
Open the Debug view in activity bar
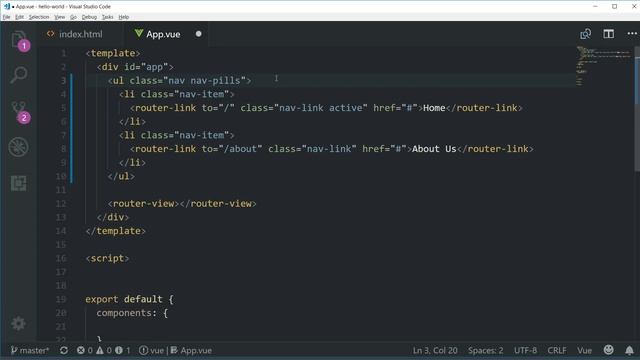click(19, 147)
